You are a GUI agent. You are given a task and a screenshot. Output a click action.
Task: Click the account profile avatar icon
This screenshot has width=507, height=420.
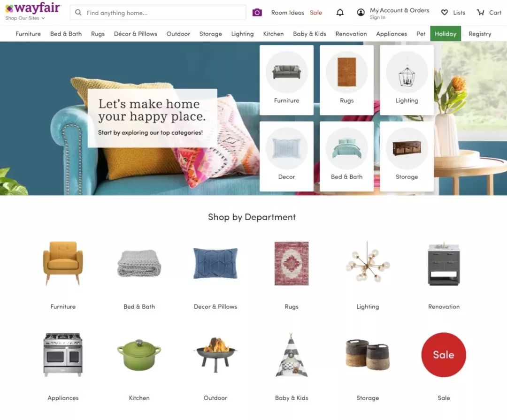[x=361, y=13]
